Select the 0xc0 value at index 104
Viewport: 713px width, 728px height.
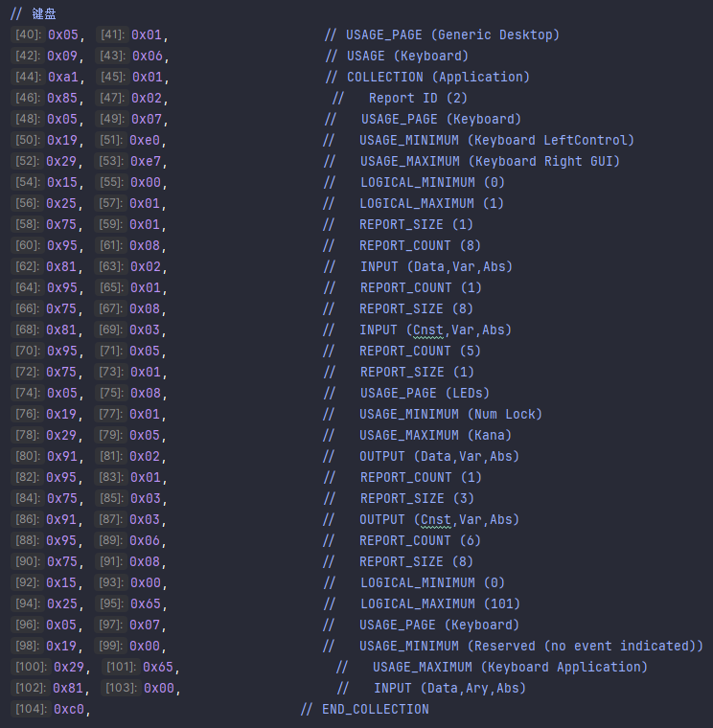[x=69, y=709]
